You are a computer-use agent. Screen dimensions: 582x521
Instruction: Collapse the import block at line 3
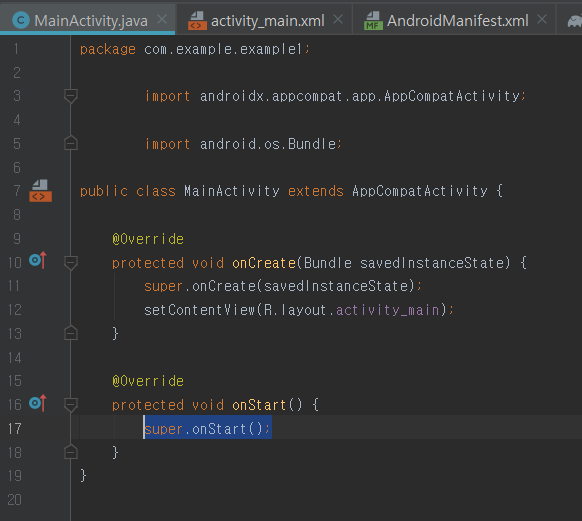(71, 96)
